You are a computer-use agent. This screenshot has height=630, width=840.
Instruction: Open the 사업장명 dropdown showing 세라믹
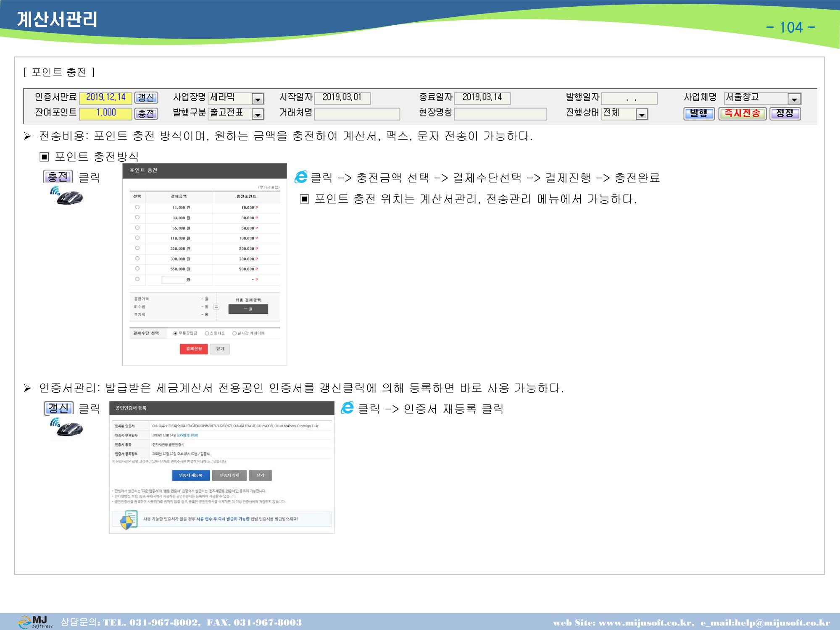pos(258,99)
